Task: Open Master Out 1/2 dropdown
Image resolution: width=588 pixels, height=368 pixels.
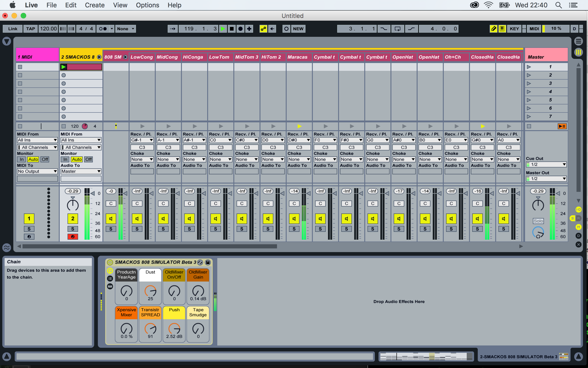Action: coord(546,179)
